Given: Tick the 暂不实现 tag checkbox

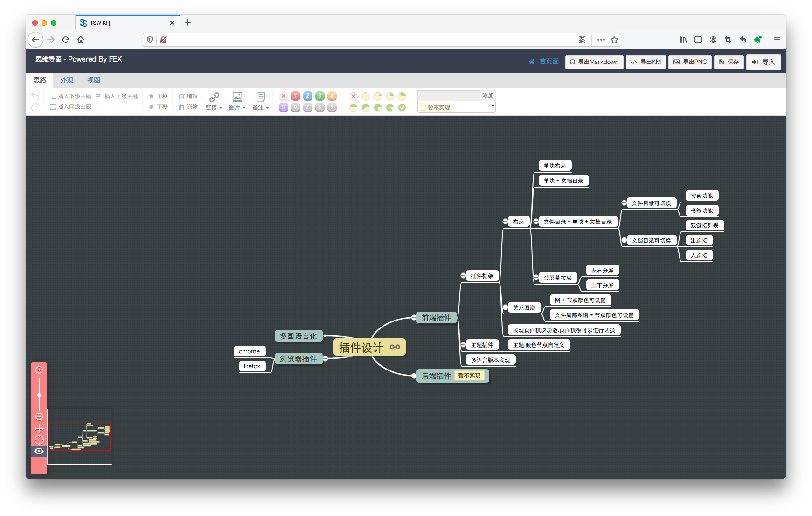Looking at the screenshot, I should (423, 108).
